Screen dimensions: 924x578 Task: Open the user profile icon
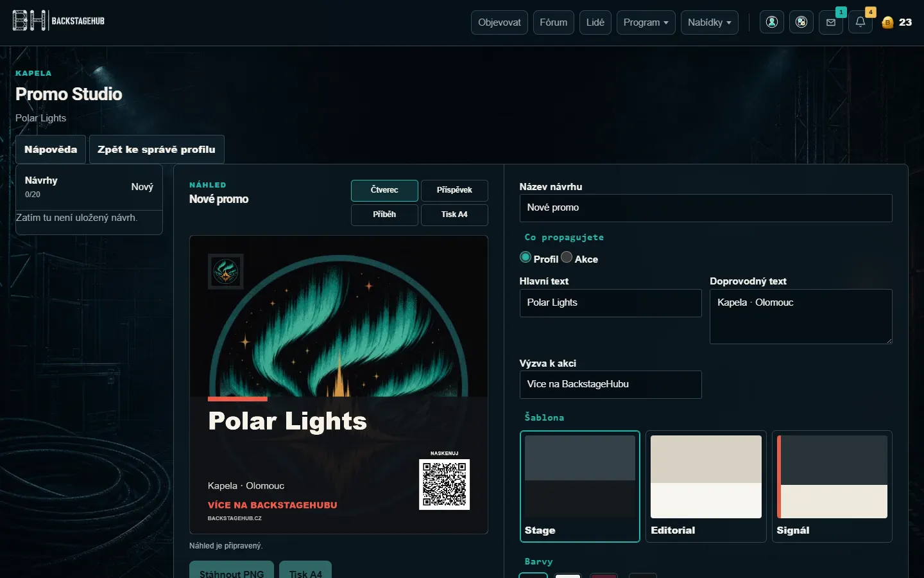[x=772, y=22]
